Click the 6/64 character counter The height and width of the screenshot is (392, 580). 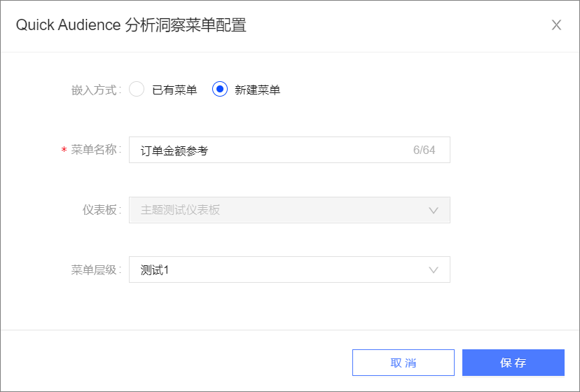point(424,150)
